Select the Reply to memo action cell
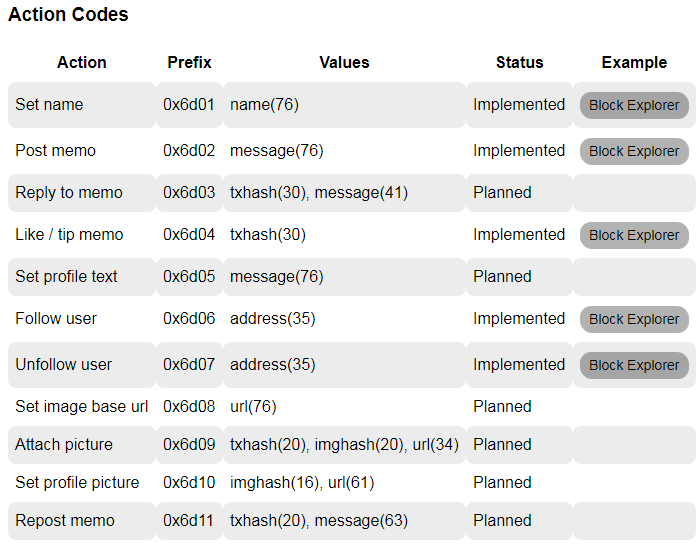Viewport: 700px width, 544px height. click(69, 192)
